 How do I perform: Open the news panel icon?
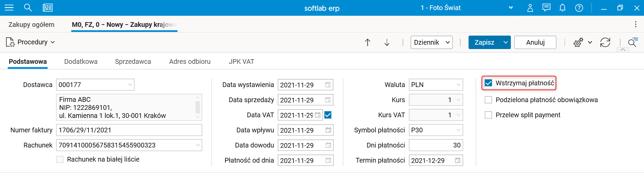click(48, 8)
